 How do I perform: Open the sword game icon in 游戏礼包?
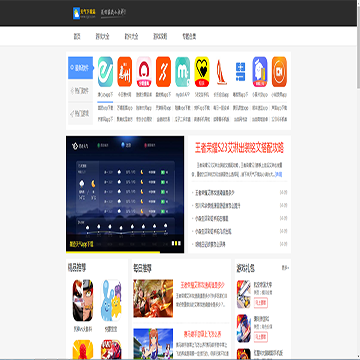(244, 294)
